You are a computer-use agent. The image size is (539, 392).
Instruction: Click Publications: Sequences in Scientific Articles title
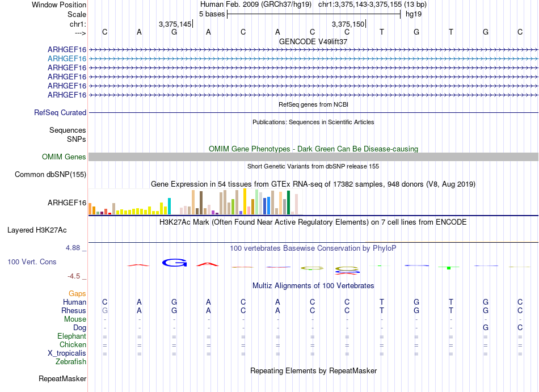tap(313, 122)
